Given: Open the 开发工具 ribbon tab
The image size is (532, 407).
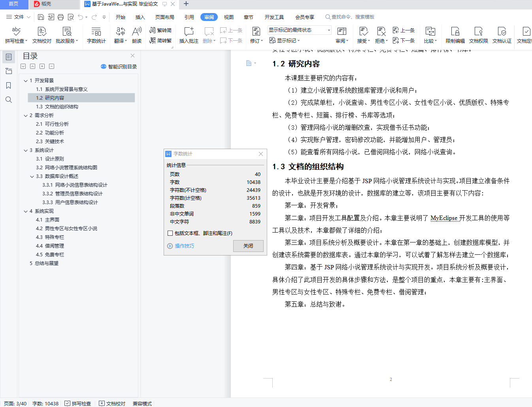Looking at the screenshot, I should click(274, 17).
